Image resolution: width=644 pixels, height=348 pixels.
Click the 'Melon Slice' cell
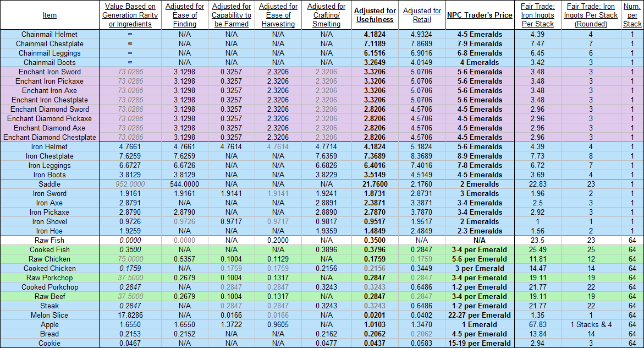(49, 315)
